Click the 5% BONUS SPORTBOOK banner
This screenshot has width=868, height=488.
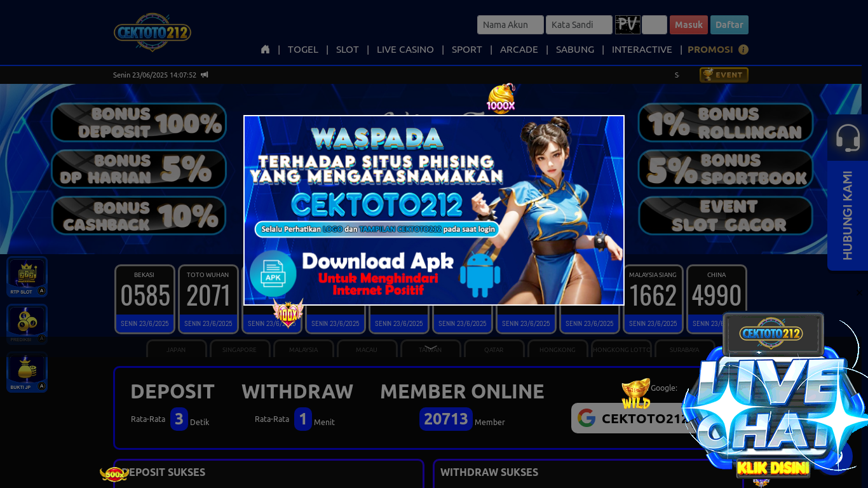(726, 169)
